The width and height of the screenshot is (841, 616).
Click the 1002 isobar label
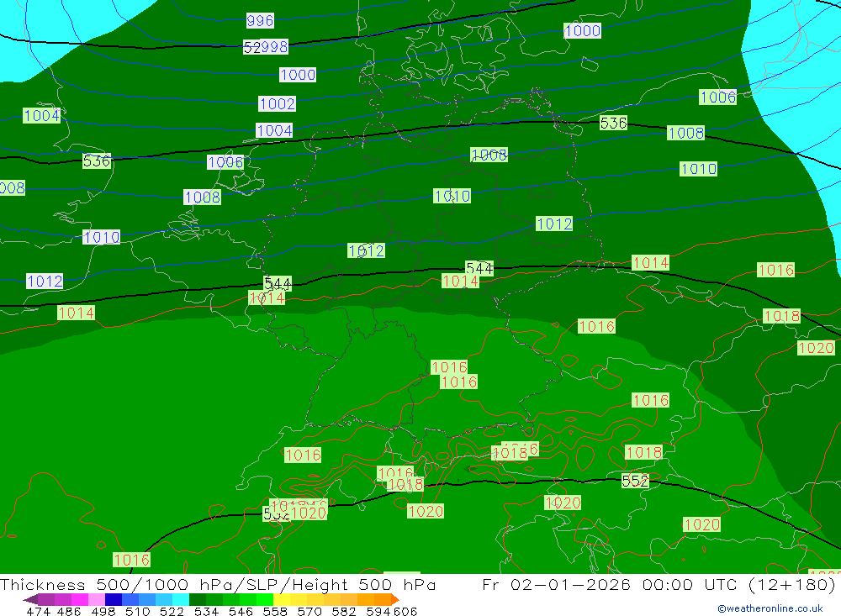277,103
